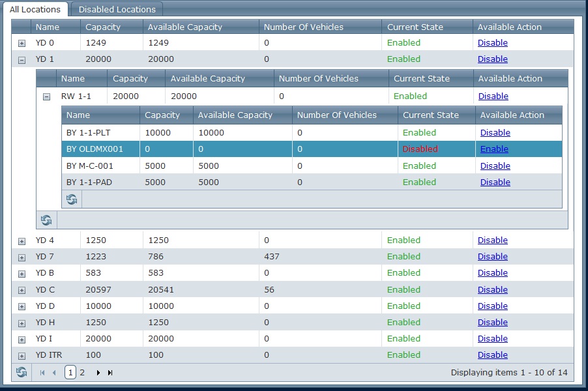Open page 2 of the locations list

[82, 372]
